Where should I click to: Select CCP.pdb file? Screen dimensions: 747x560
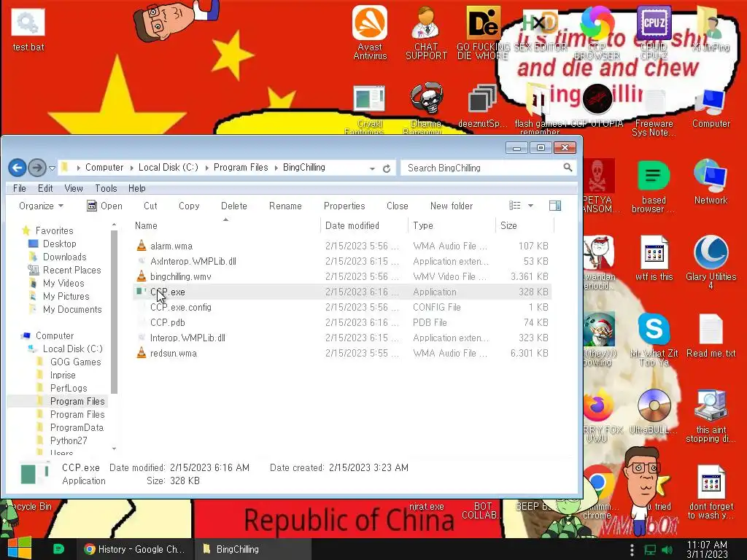tap(342, 322)
